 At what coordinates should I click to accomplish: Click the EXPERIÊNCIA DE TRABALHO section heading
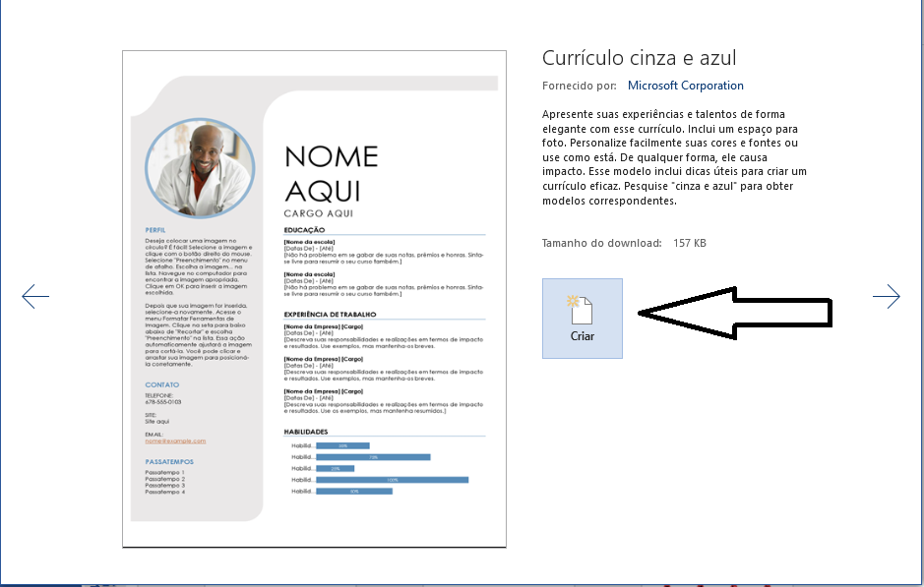330,315
